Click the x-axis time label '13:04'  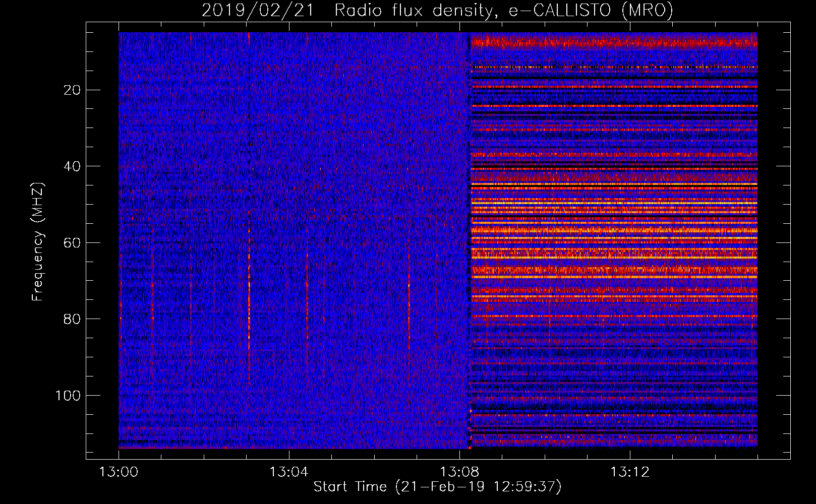288,472
